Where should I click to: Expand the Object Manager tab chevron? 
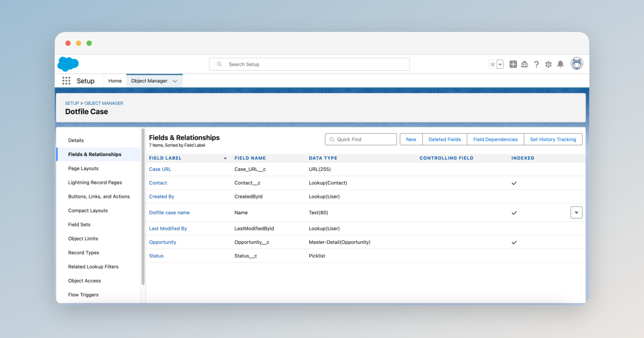pos(175,81)
